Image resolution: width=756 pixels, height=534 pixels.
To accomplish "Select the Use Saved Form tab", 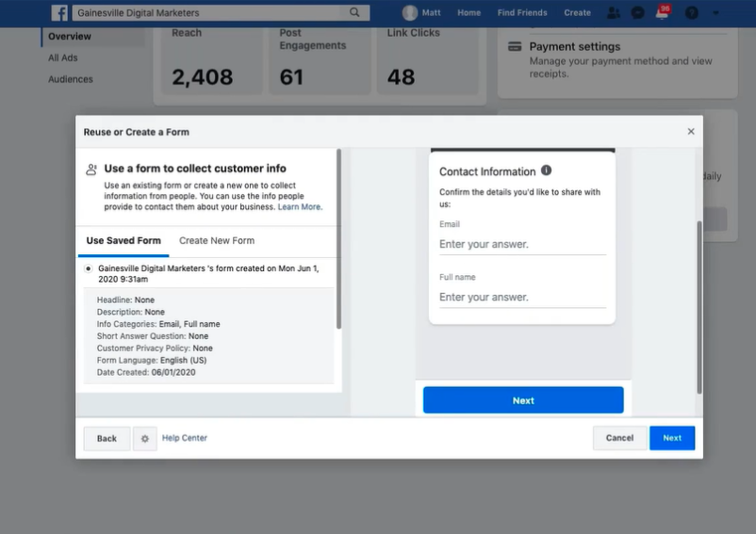I will (x=123, y=241).
